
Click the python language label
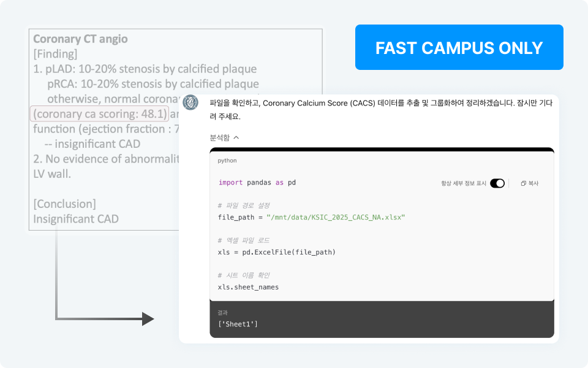coord(227,160)
